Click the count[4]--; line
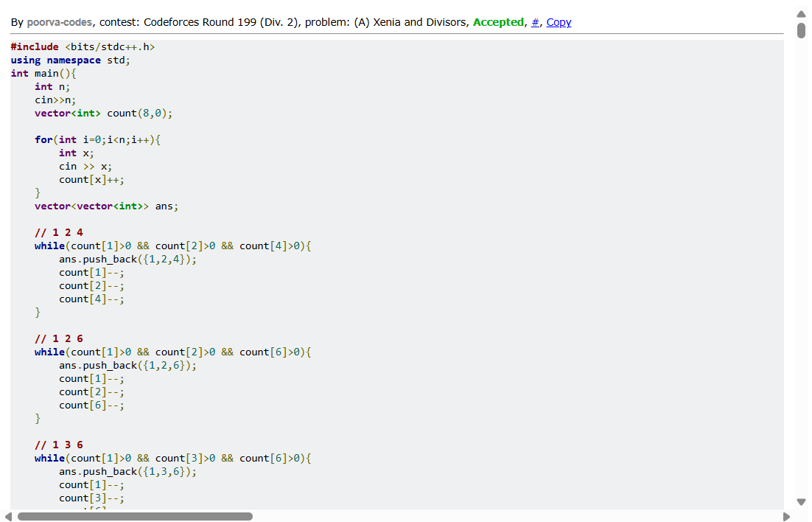The height and width of the screenshot is (522, 812). pyautogui.click(x=91, y=299)
